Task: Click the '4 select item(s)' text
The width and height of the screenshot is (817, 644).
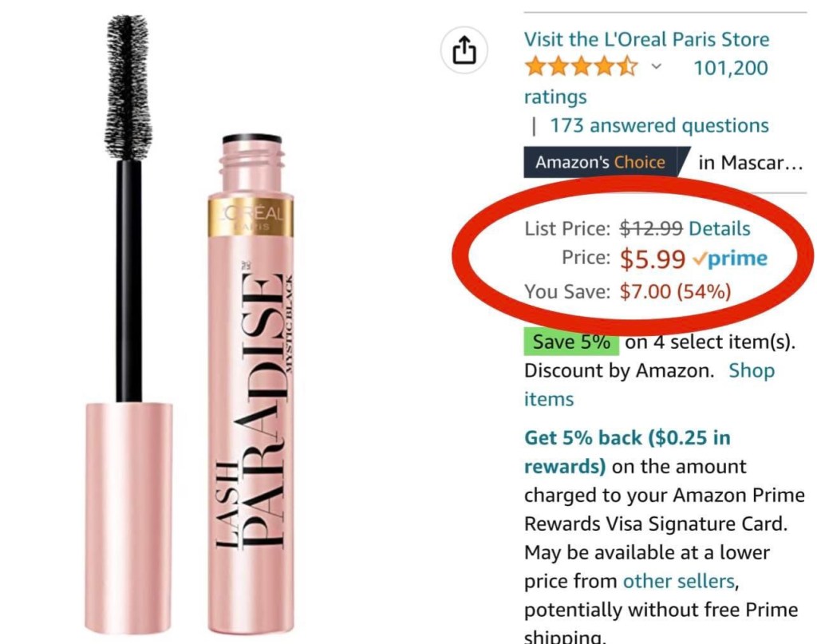Action: click(710, 342)
